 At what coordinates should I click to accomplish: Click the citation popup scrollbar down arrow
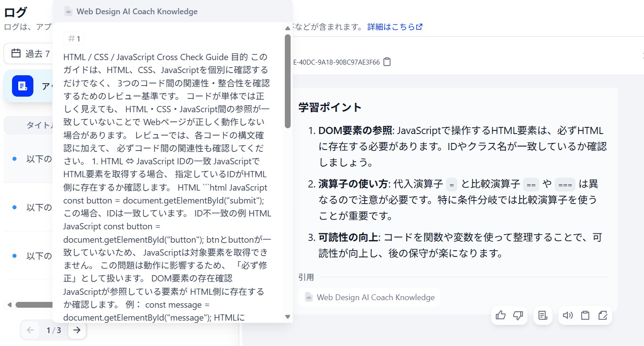coord(288,317)
